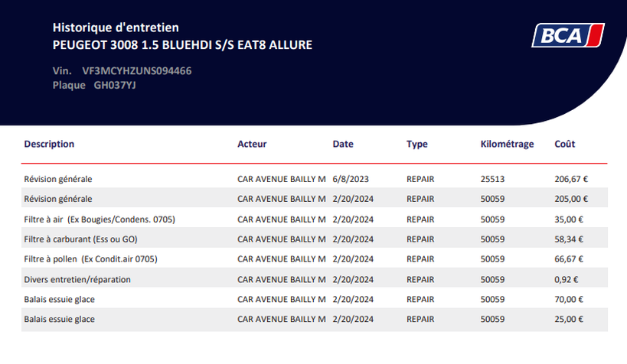Select the Divers entretien/réparation row
This screenshot has height=364, width=627.
[x=315, y=279]
